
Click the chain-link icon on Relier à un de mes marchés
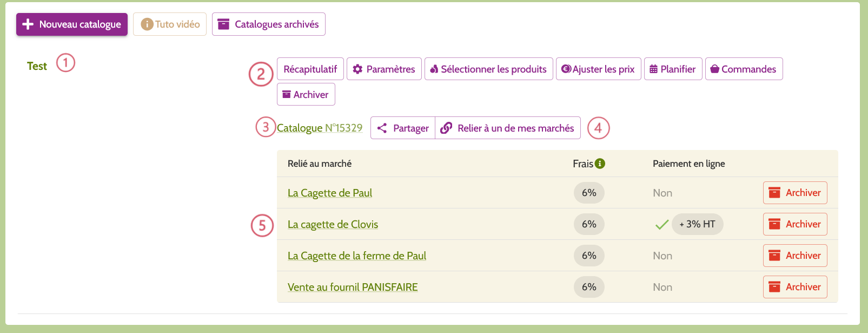pyautogui.click(x=447, y=128)
